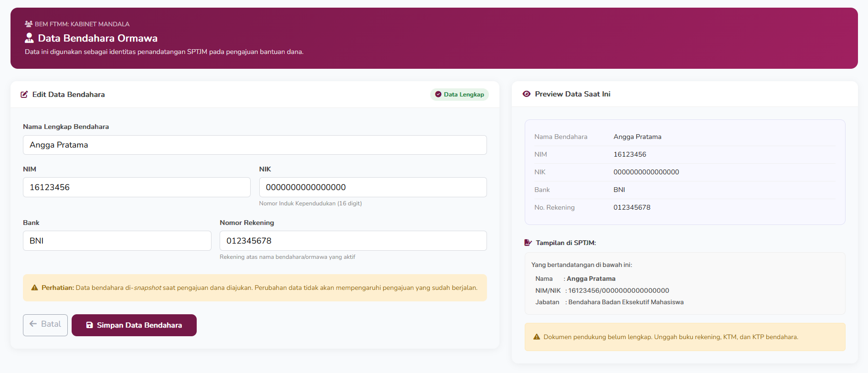Click bold Angga Pratama in SPTJM preview
The image size is (868, 373).
tap(591, 278)
